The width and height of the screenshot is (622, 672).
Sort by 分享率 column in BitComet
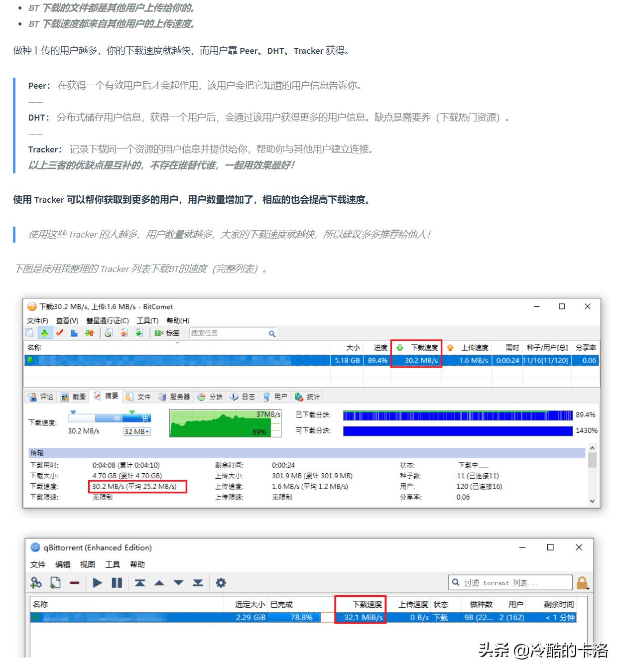click(585, 348)
